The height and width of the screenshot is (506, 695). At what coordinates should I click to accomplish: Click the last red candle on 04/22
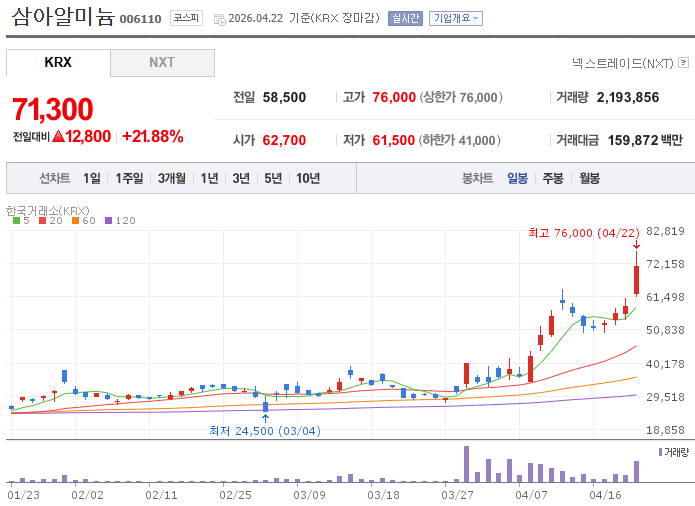tap(636, 280)
